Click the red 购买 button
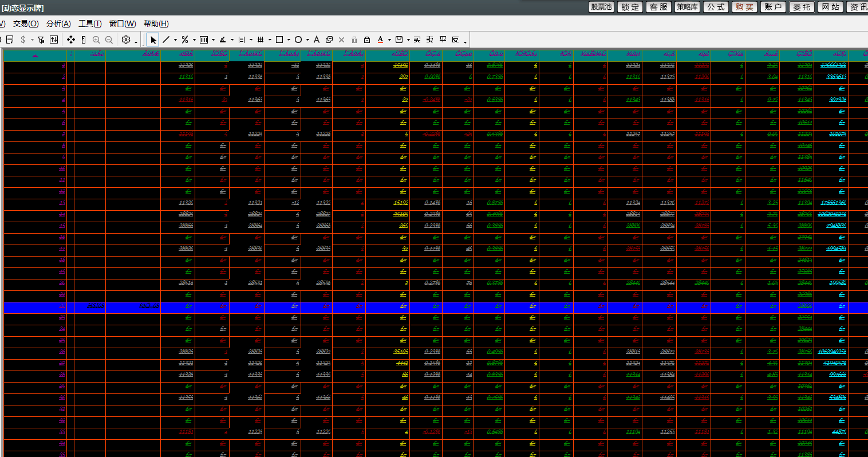This screenshot has height=457, width=868. [x=744, y=7]
